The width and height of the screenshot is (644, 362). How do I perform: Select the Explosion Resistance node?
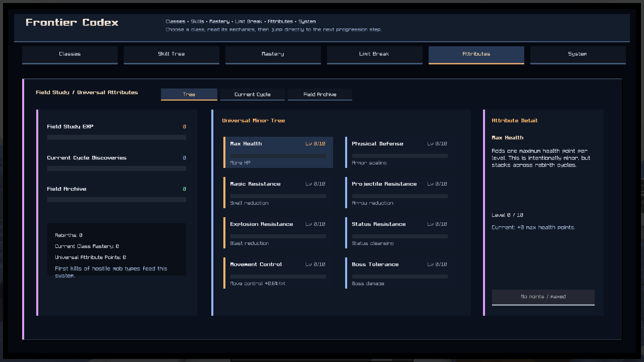(x=278, y=233)
